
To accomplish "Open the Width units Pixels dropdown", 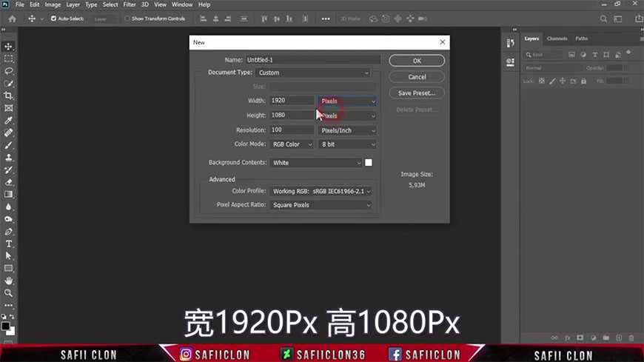I will point(347,101).
